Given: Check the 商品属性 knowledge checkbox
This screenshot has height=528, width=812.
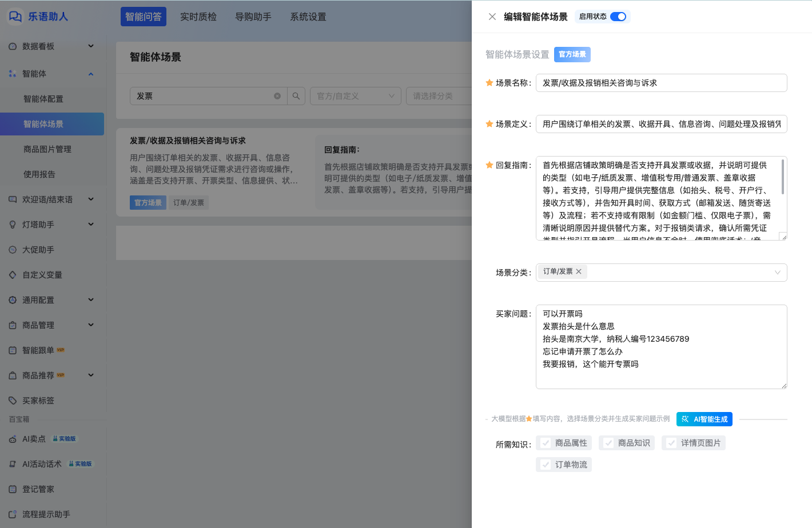Looking at the screenshot, I should click(x=546, y=443).
